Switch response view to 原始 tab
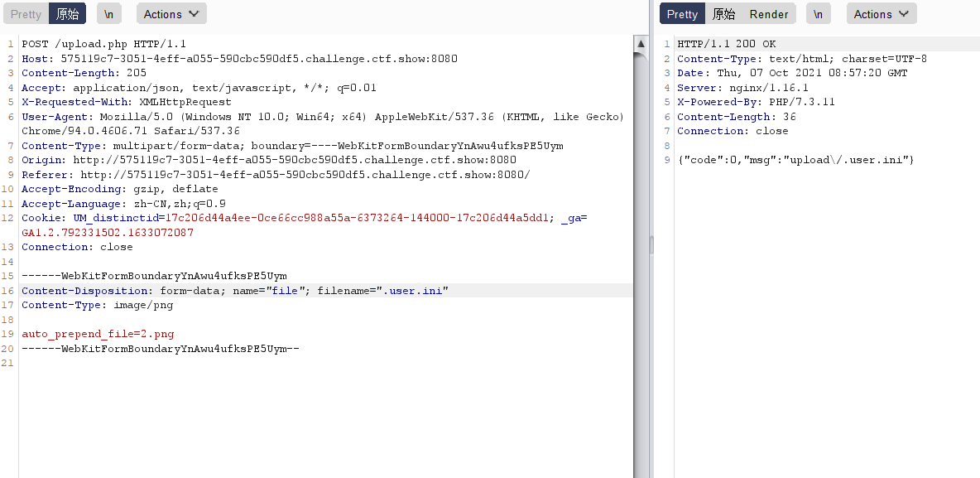 [x=723, y=14]
